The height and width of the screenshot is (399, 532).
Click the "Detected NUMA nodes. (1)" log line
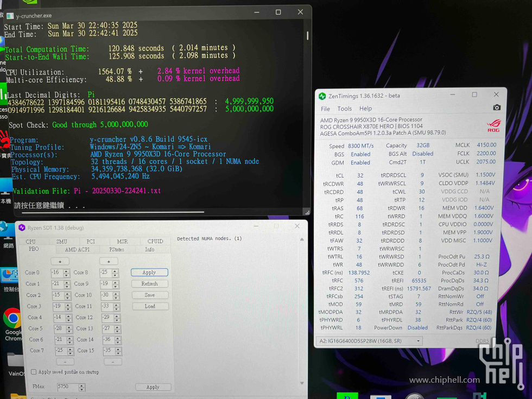(210, 238)
